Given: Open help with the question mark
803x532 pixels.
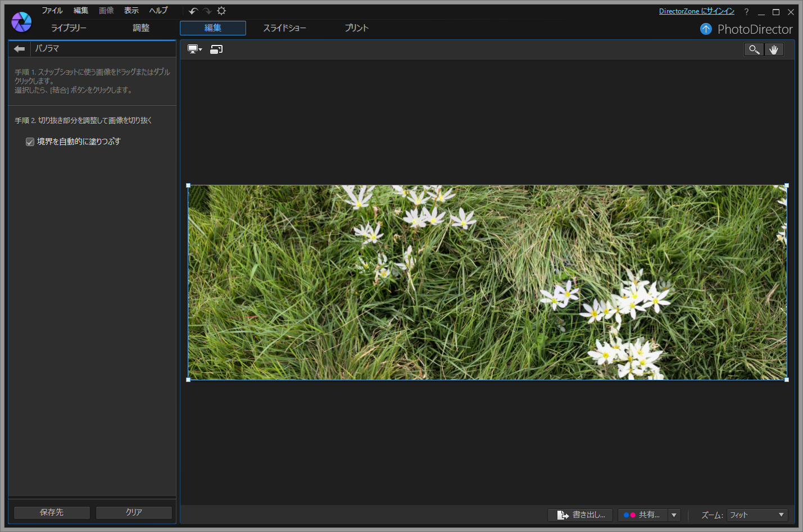Looking at the screenshot, I should (746, 11).
